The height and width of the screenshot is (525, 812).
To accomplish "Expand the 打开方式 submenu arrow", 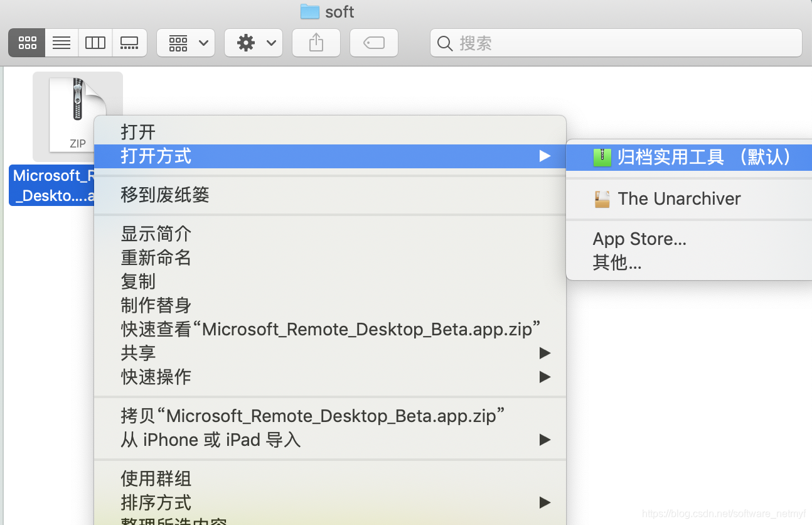I will click(x=545, y=156).
